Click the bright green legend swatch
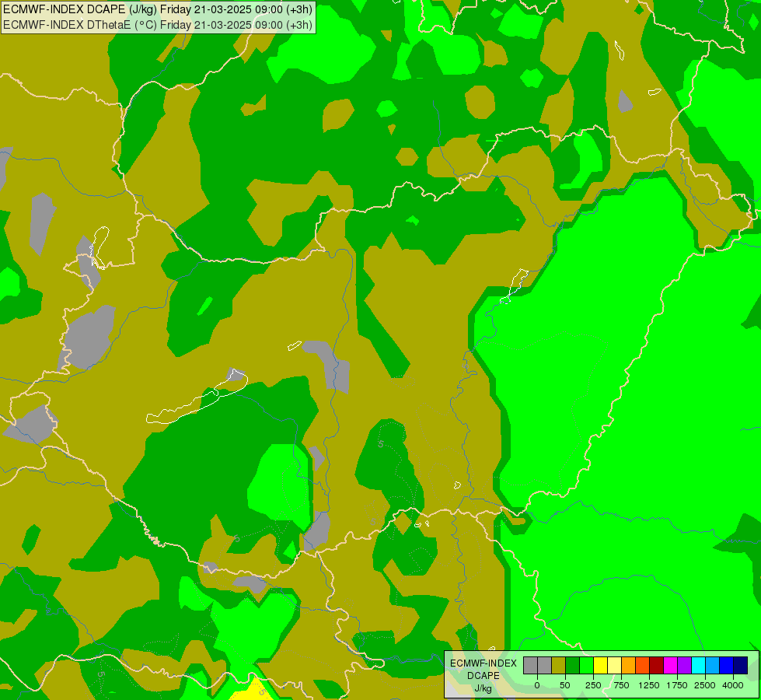Image resolution: width=761 pixels, height=700 pixels. (x=586, y=666)
